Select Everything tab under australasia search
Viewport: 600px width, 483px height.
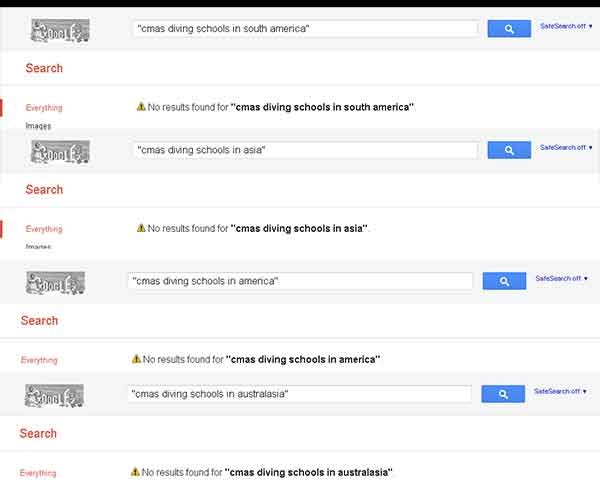pos(39,473)
